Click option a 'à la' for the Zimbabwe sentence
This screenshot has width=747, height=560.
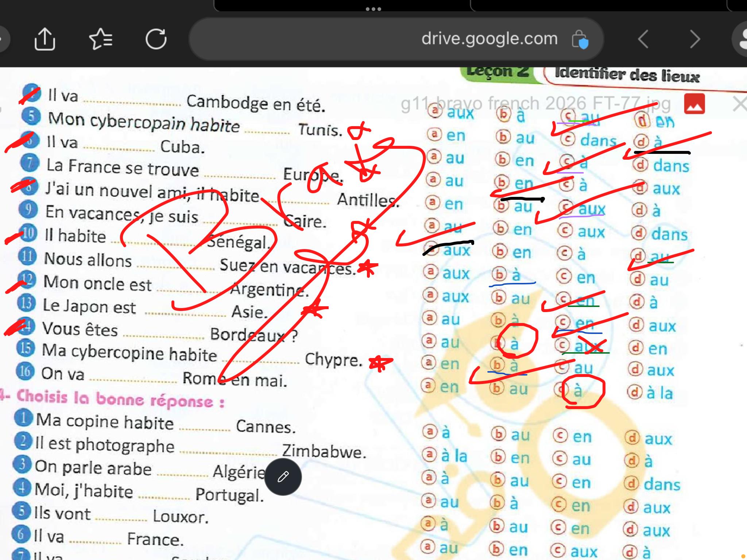coord(445,456)
